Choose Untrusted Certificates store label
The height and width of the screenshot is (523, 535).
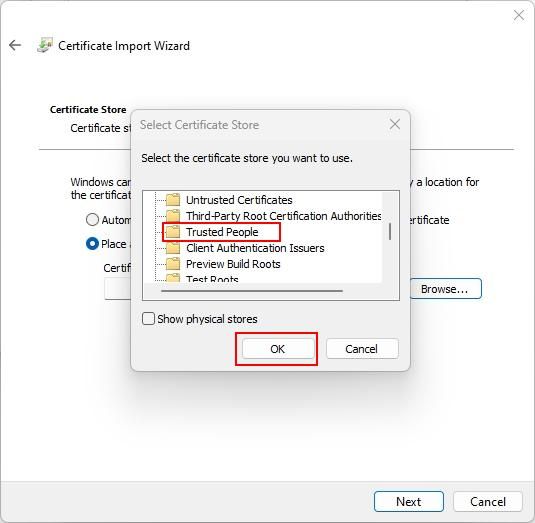click(x=239, y=200)
